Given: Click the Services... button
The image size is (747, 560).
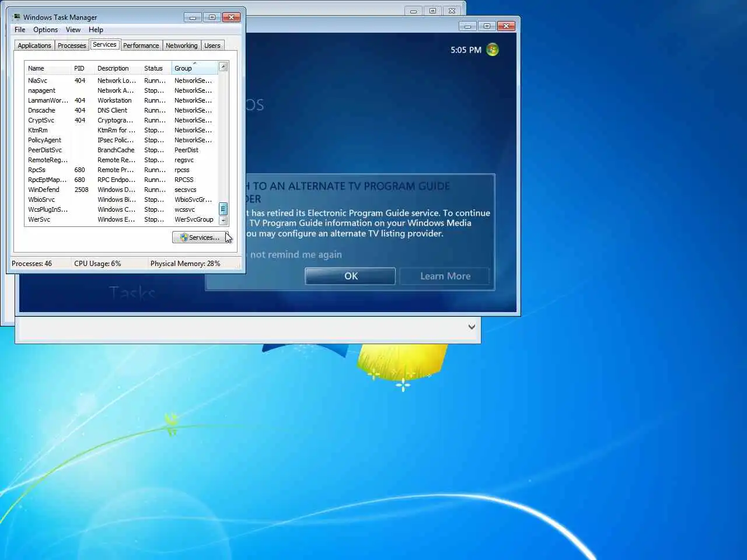Looking at the screenshot, I should pyautogui.click(x=200, y=237).
